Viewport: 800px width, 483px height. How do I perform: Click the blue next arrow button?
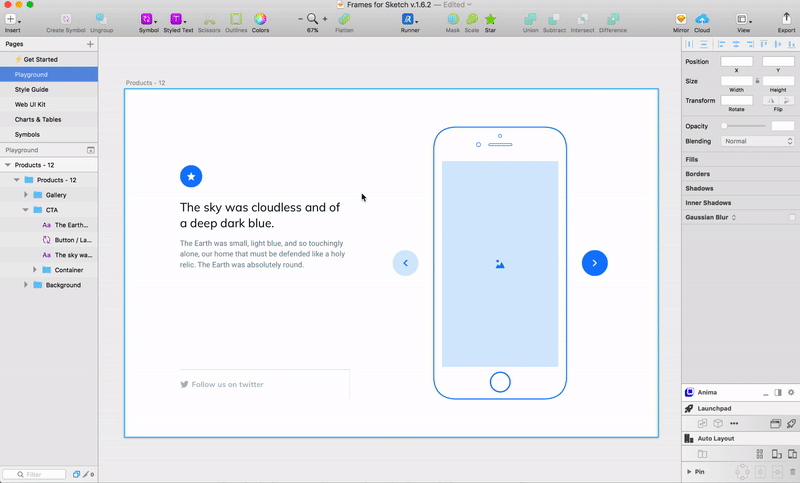[594, 263]
